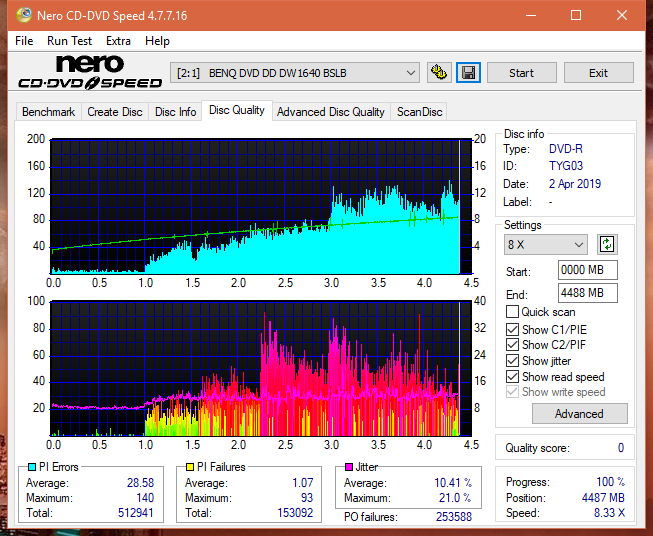This screenshot has height=536, width=653.
Task: Click the disc ID TYG03 text
Action: click(x=566, y=166)
